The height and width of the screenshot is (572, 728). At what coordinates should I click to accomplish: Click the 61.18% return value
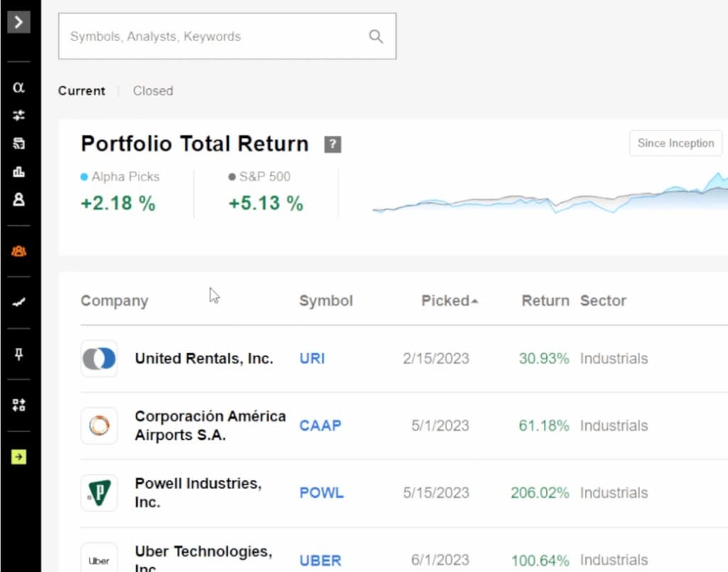coord(544,425)
